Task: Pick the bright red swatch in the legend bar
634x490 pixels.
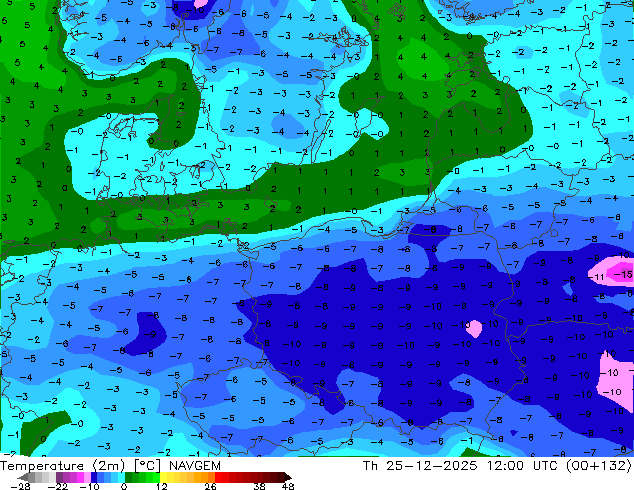Action: tap(218, 477)
